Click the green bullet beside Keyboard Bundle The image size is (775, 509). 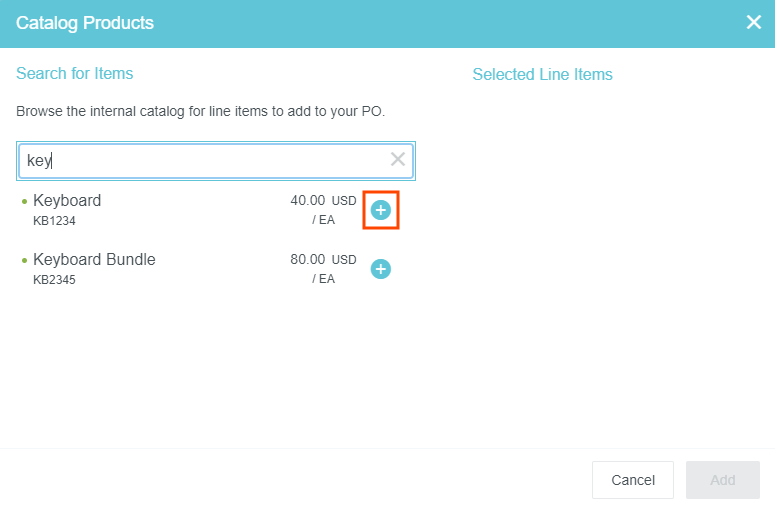24,260
